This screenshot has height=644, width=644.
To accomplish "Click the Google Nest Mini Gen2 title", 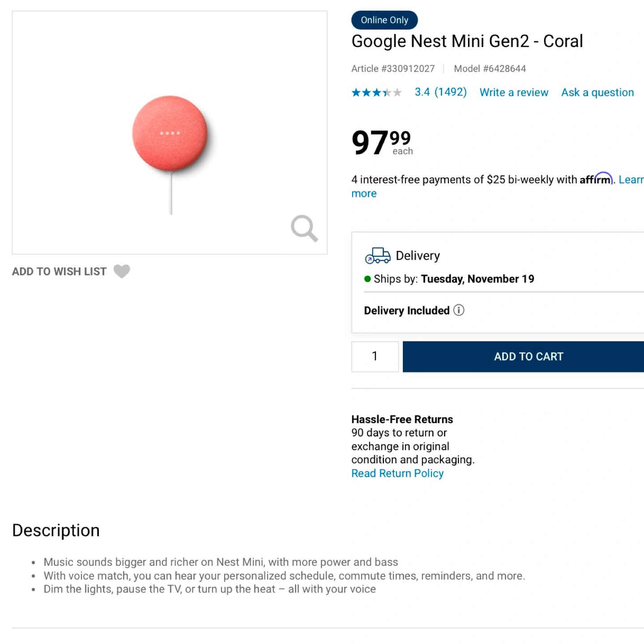I will 467,41.
